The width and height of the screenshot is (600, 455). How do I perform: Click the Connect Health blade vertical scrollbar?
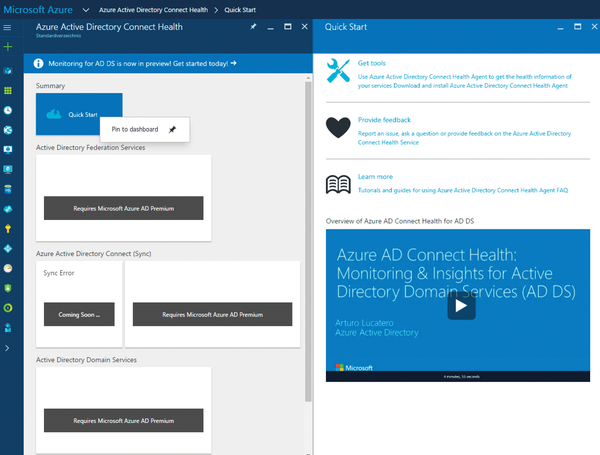pos(308,241)
